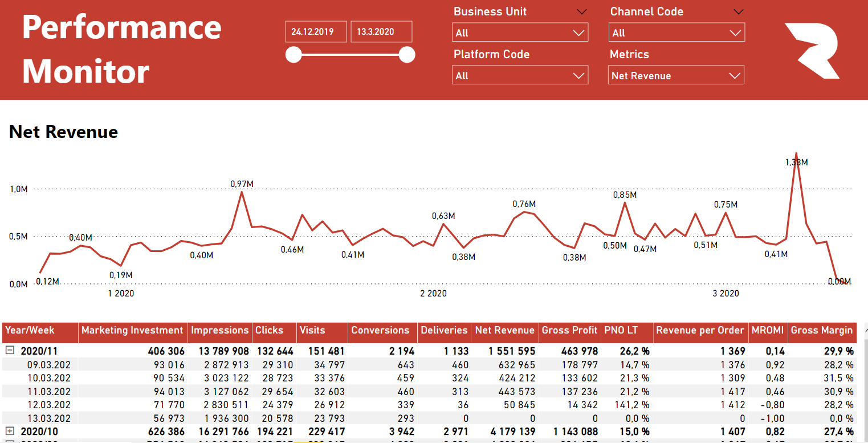
Task: Click the chevron above Channel Code slicer
Action: tap(739, 11)
